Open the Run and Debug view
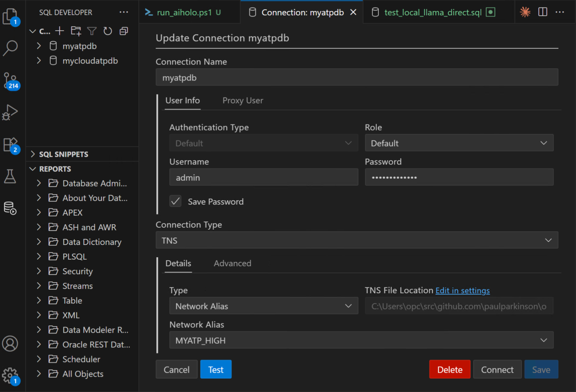Viewport: 576px width, 392px height. point(10,113)
